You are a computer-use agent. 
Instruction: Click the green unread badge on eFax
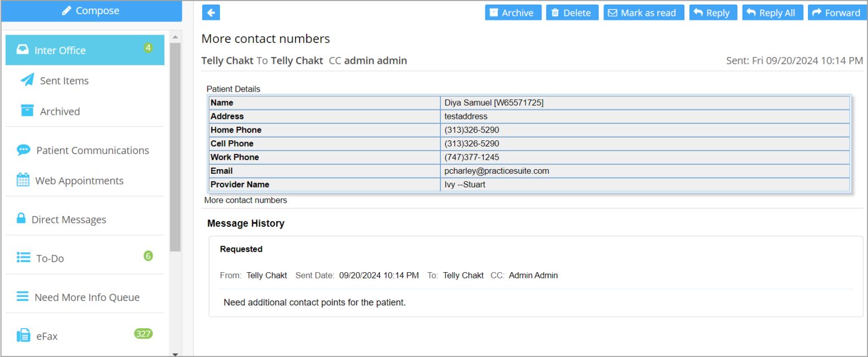(143, 334)
